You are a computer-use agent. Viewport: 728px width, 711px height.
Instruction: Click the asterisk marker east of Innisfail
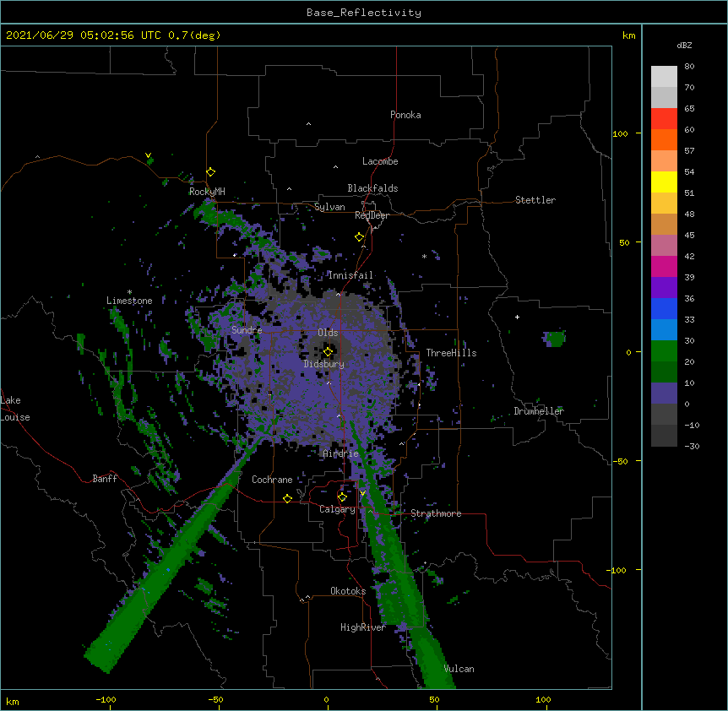[x=424, y=256]
